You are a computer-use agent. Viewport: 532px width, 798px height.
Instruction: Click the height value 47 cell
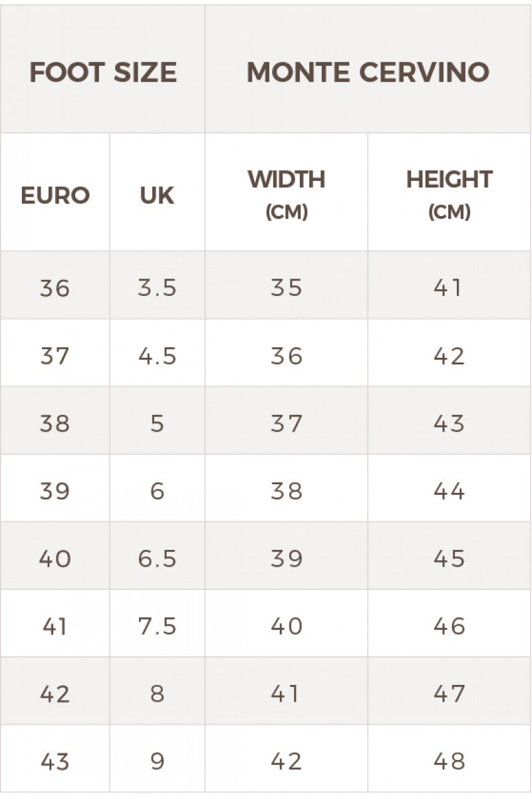(449, 694)
